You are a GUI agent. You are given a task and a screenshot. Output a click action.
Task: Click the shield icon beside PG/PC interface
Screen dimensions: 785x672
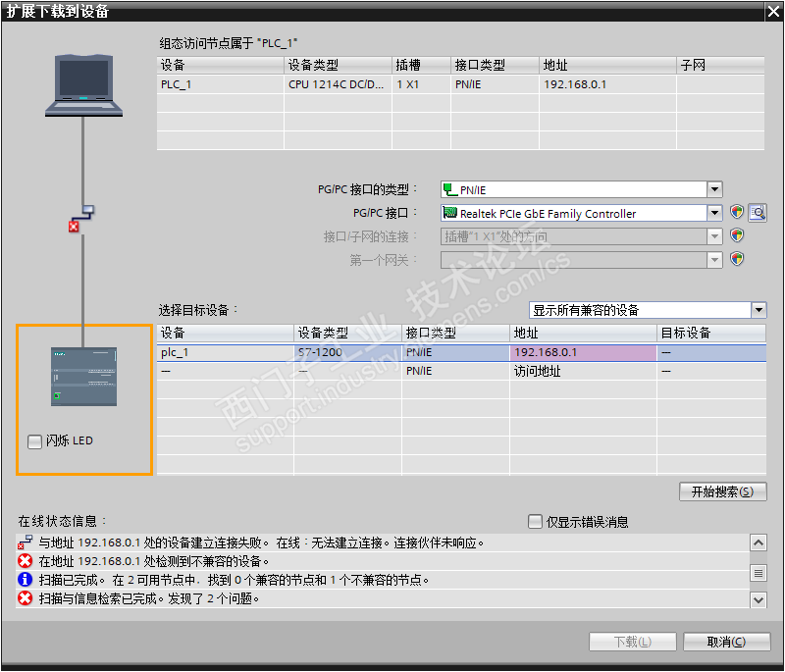pos(737,212)
